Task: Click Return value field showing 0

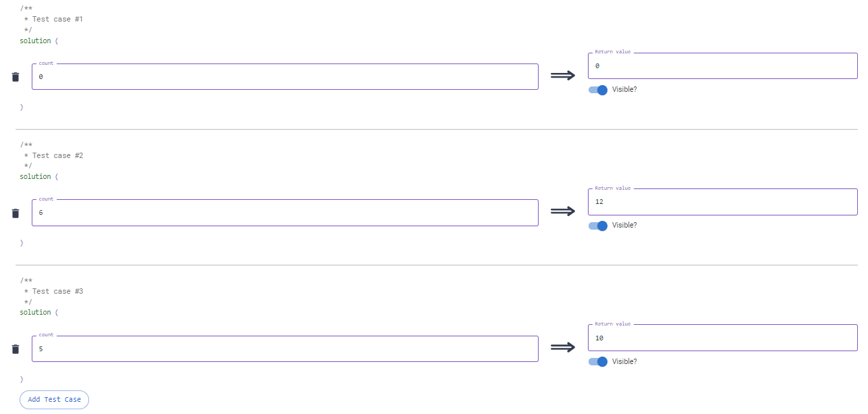Action: tap(722, 66)
